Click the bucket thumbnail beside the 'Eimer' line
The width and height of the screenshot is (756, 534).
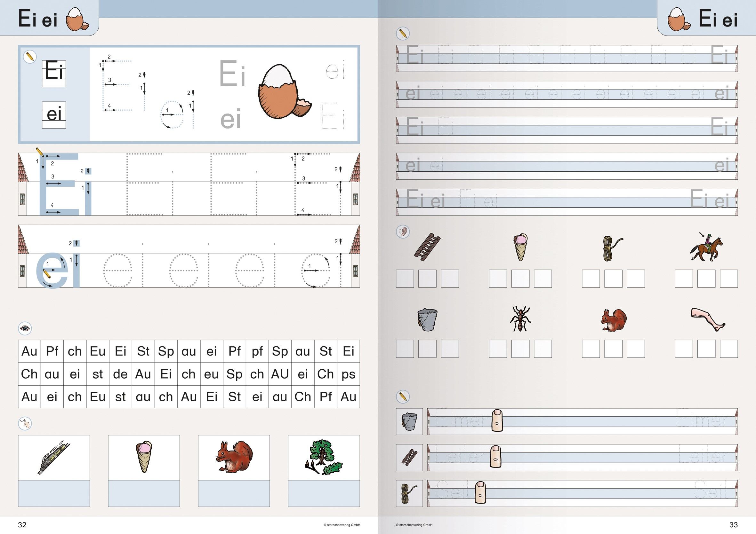click(x=409, y=422)
